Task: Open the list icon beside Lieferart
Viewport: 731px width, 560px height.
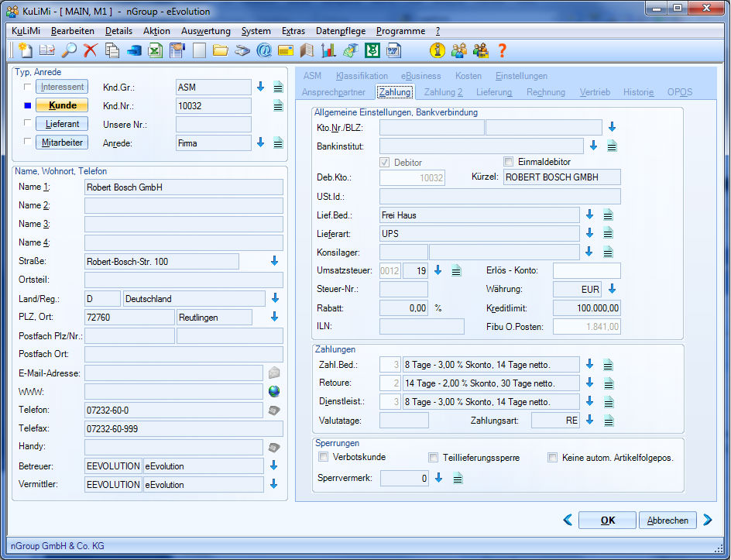Action: click(608, 233)
